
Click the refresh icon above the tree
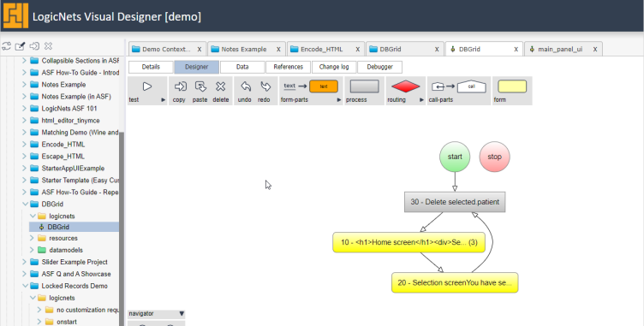pos(6,46)
